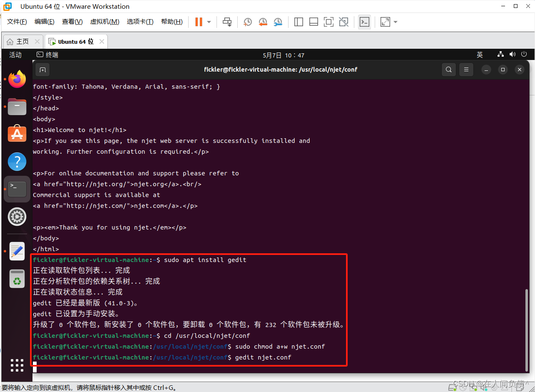Viewport: 535px width, 392px height.
Task: Enter full screen mode
Action: coord(328,22)
